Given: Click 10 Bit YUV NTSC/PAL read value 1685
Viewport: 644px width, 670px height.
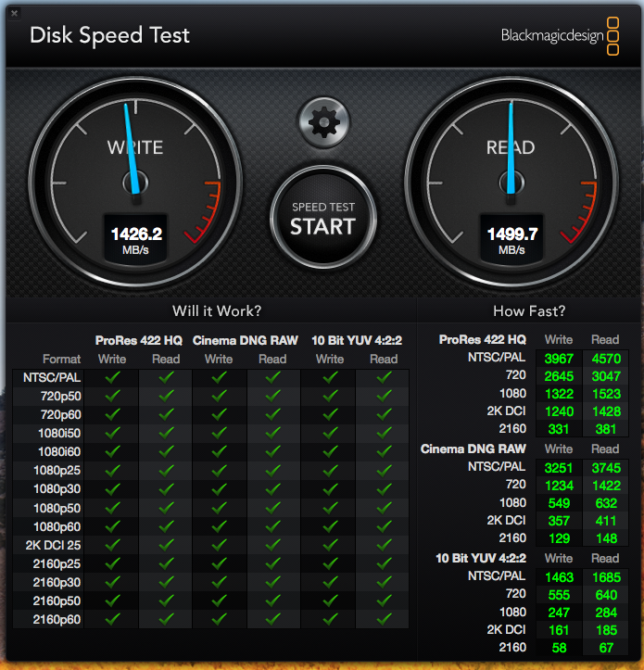Looking at the screenshot, I should click(606, 577).
